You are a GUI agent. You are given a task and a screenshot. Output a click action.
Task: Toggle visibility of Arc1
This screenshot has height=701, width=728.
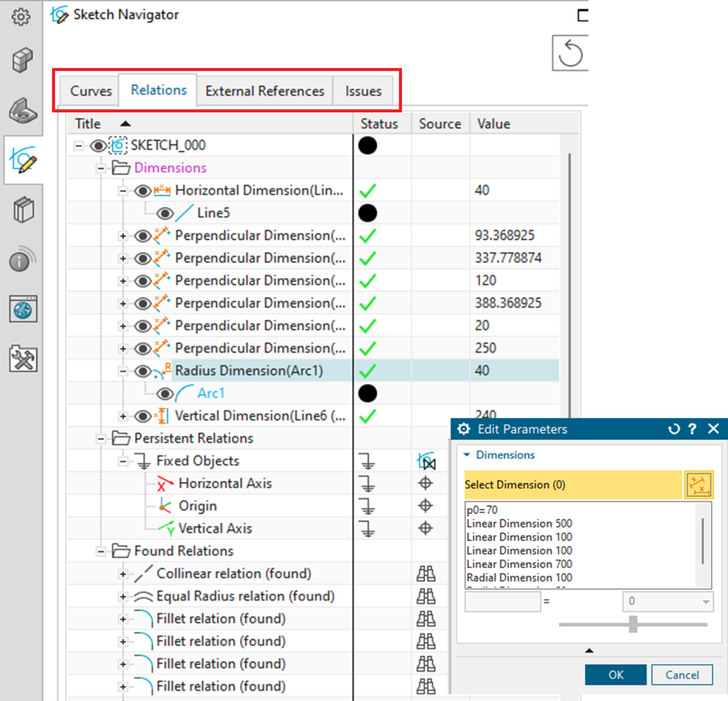tap(165, 393)
